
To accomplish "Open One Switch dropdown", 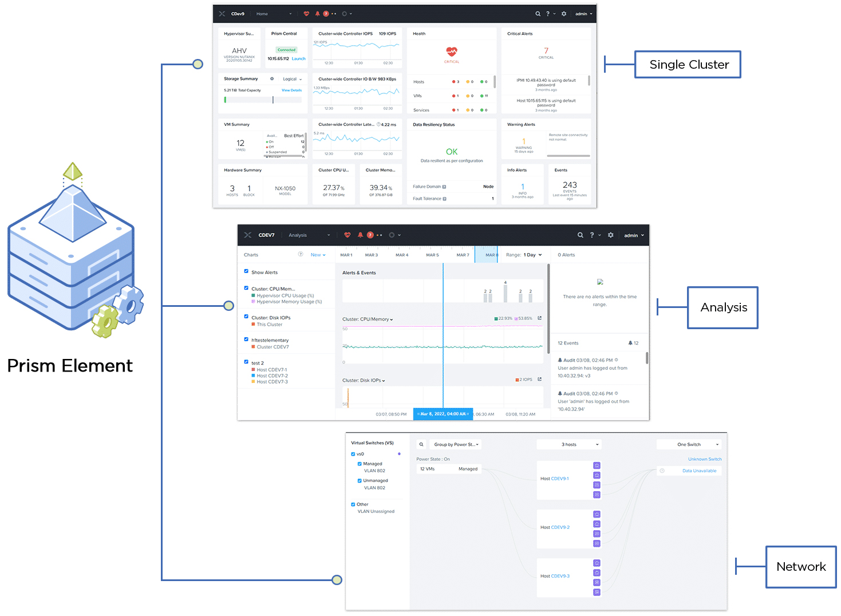I will coord(689,444).
